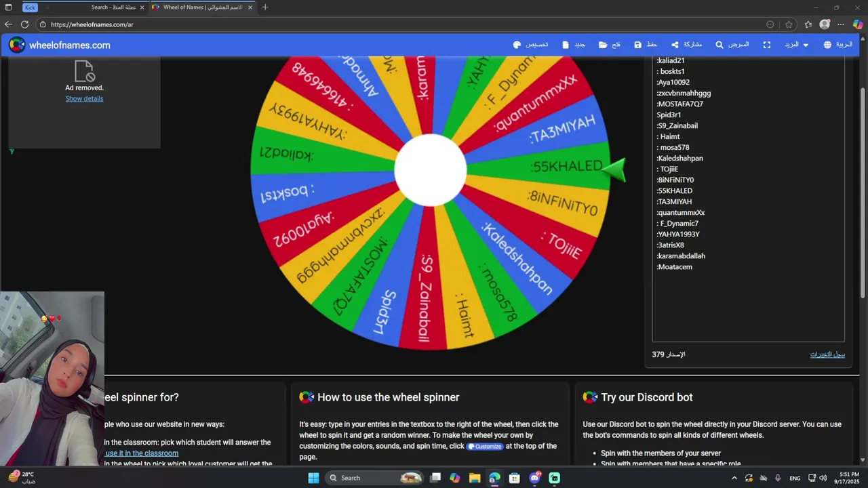Save the wheel using the floppy disk option
Viewport: 868px width, 488px height.
pos(645,45)
